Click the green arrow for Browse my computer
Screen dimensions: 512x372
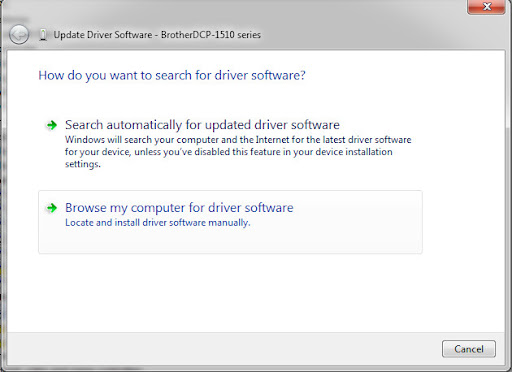(x=52, y=208)
